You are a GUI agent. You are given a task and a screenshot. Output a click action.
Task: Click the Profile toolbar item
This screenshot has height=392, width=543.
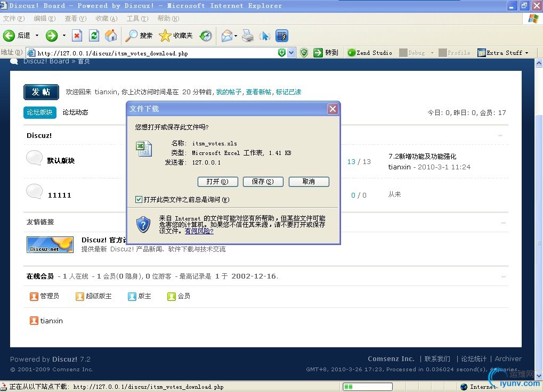click(x=455, y=53)
